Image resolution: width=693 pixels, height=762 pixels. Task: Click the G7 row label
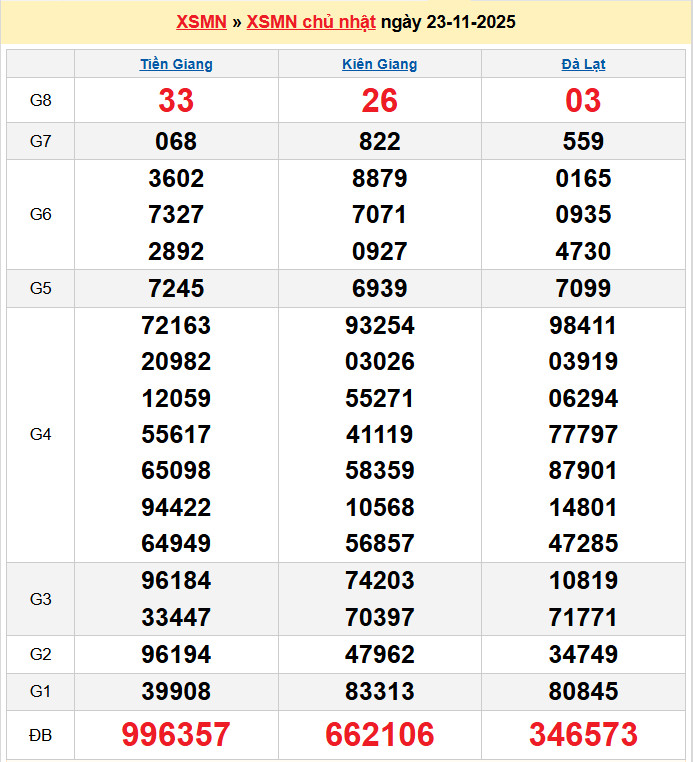coord(40,141)
